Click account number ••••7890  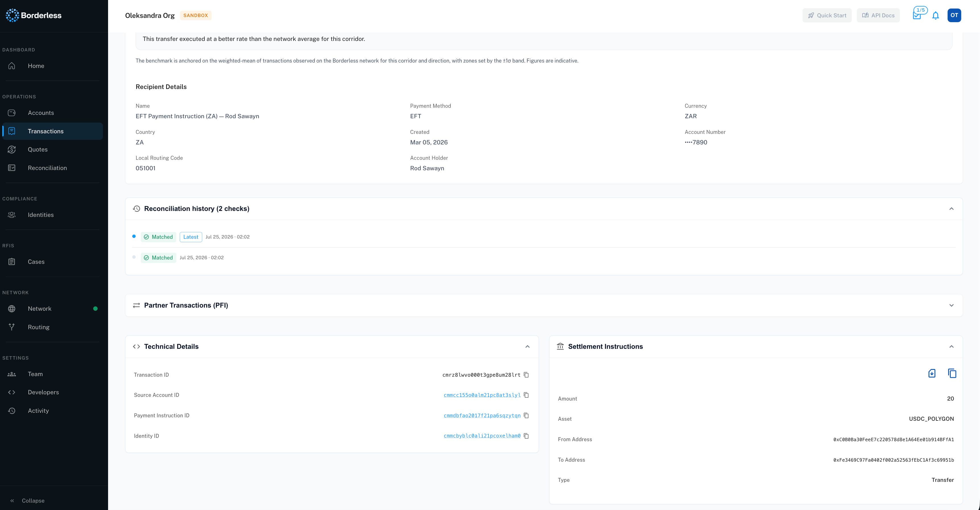(696, 142)
